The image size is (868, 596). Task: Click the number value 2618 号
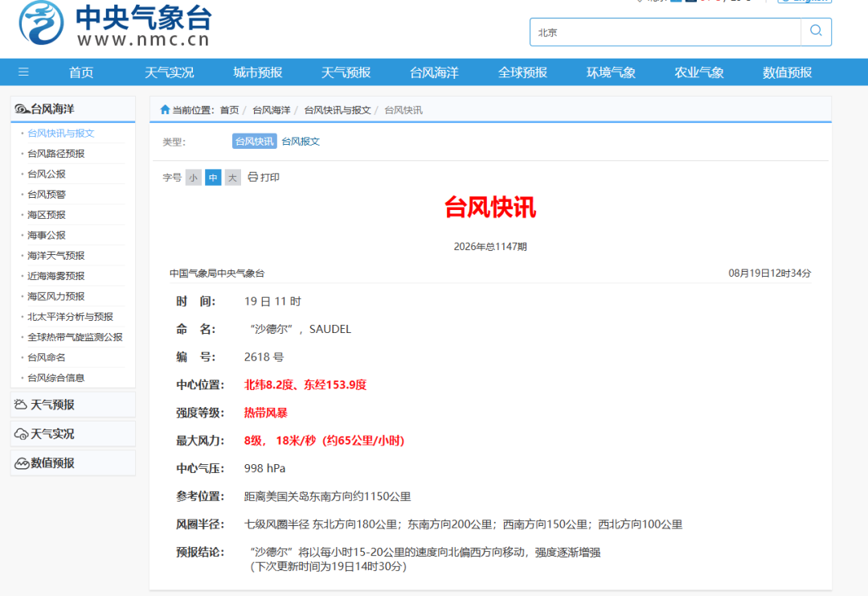264,357
